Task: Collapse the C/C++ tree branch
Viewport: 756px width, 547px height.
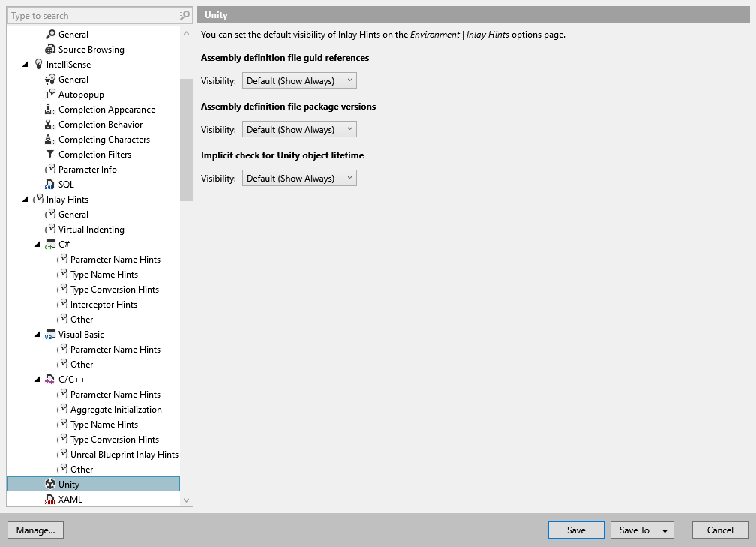Action: point(37,379)
